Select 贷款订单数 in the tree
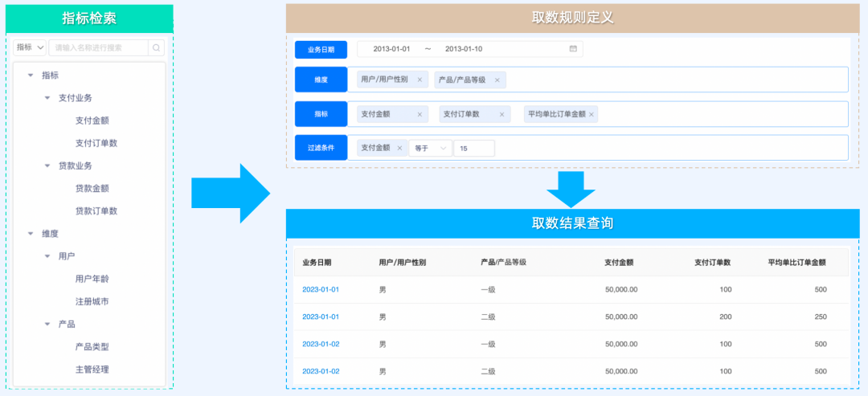Image resolution: width=868 pixels, height=396 pixels. coord(96,210)
